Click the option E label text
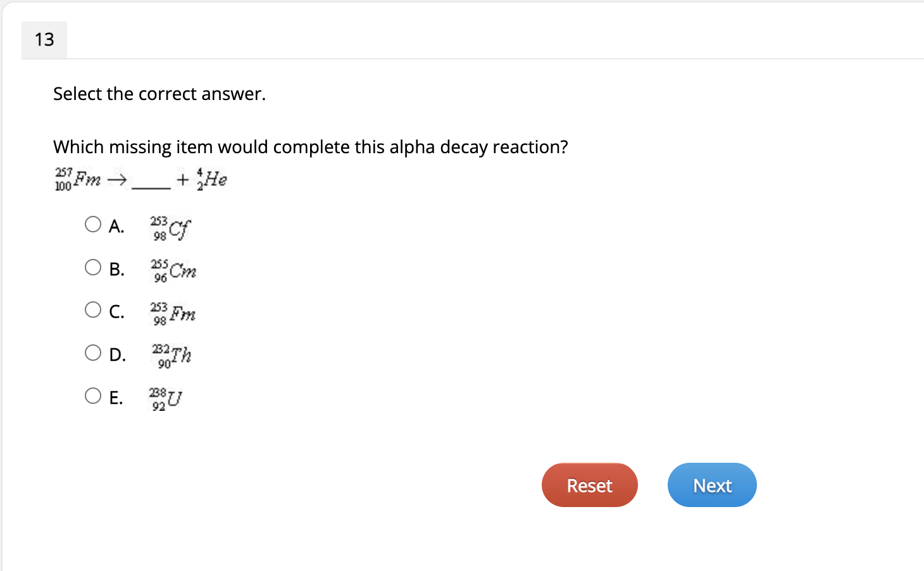Image resolution: width=924 pixels, height=571 pixels. (117, 398)
